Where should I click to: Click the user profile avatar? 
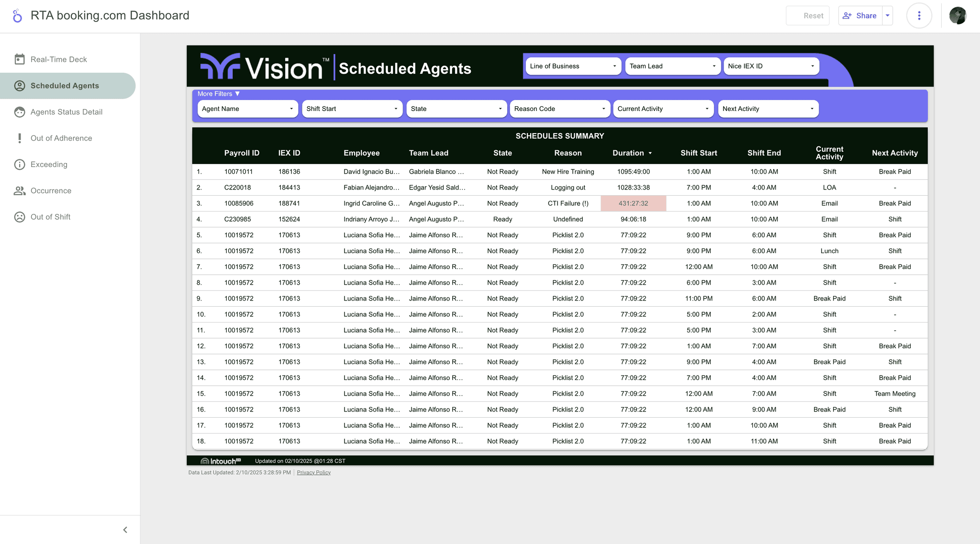click(x=958, y=16)
